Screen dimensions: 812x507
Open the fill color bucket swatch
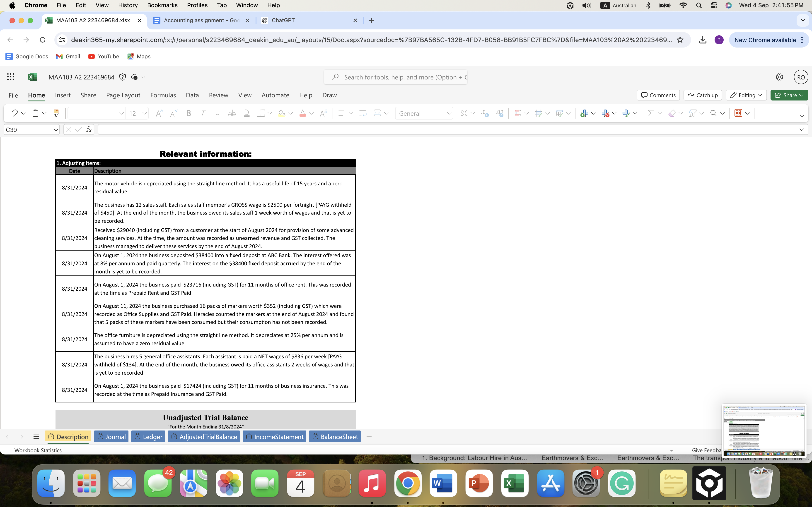pos(282,113)
